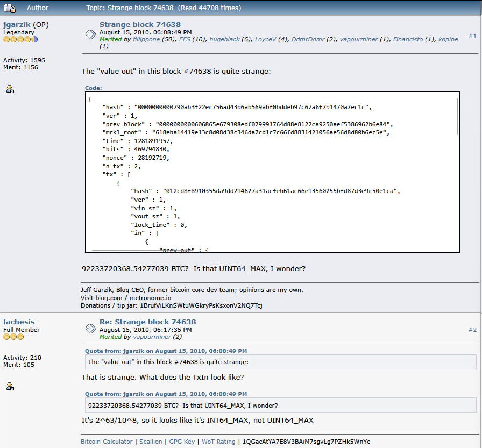Open lachesis username link
The image size is (482, 448).
click(x=19, y=322)
